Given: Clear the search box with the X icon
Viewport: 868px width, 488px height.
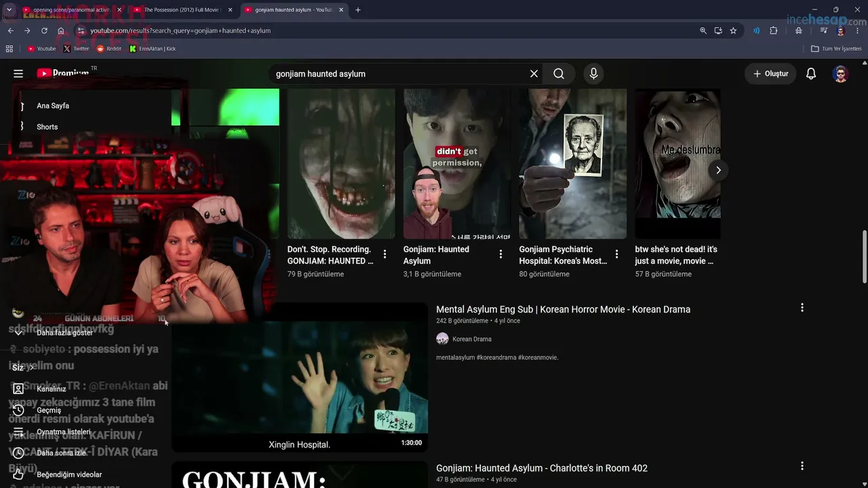Looking at the screenshot, I should (534, 74).
